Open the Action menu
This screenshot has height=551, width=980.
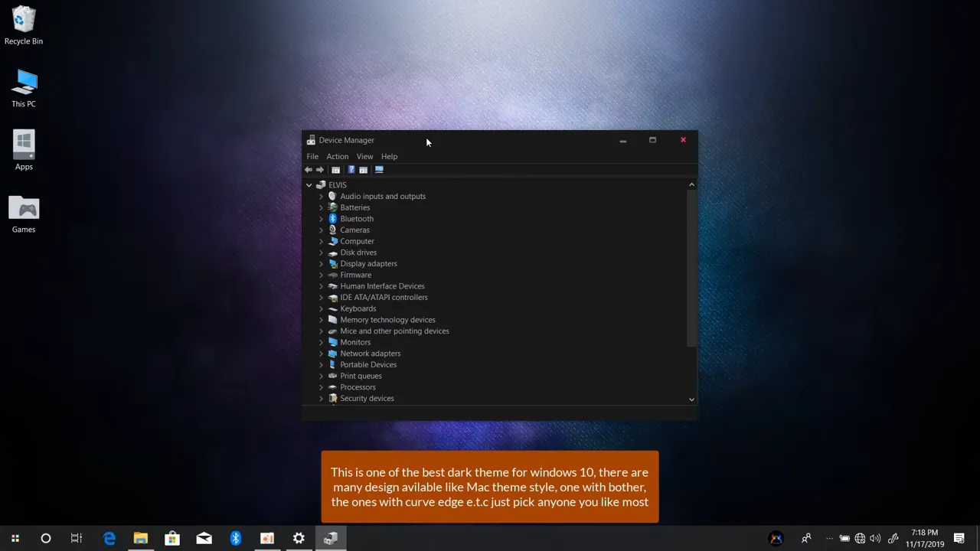337,156
